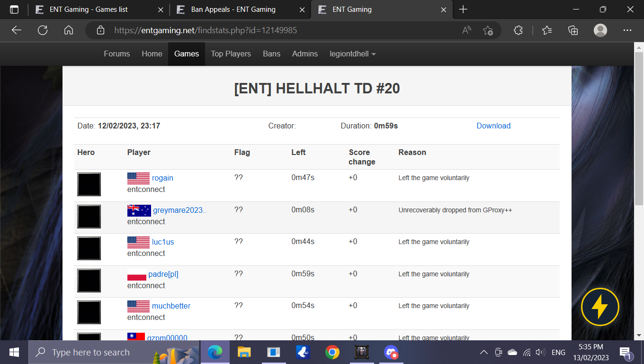The height and width of the screenshot is (364, 644).
Task: Open the OneDrive cloud tray icon
Action: click(x=512, y=352)
